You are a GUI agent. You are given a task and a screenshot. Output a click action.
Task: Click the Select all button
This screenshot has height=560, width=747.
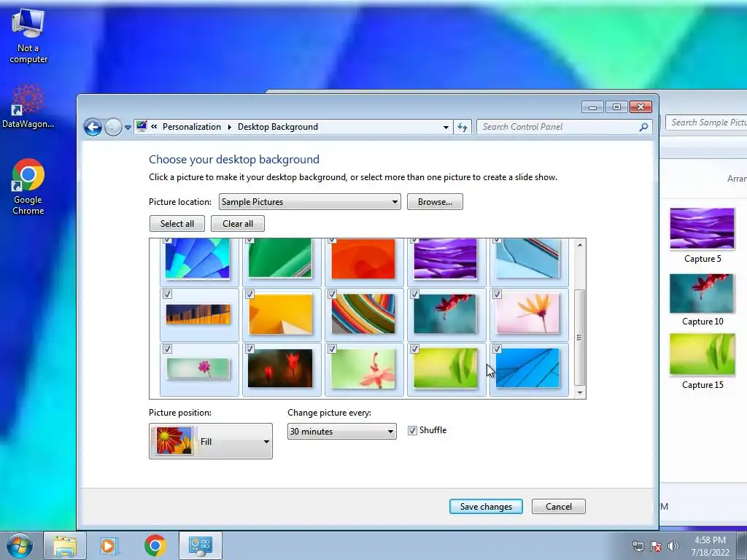177,224
